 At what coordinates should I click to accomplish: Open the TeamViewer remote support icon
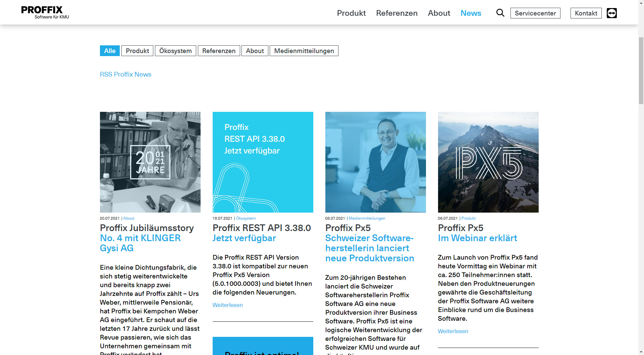[x=611, y=13]
